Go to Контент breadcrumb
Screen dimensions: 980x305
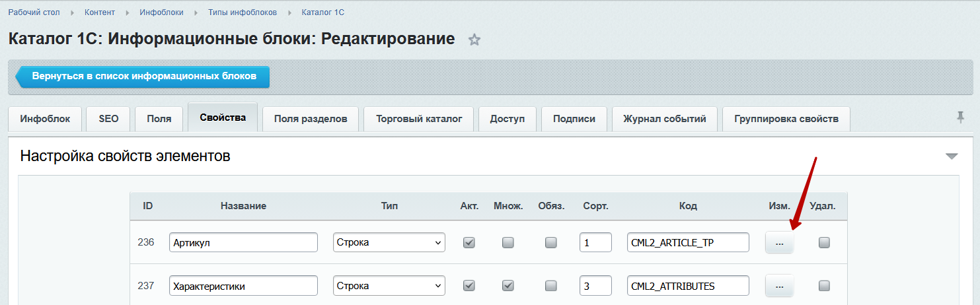click(x=100, y=13)
